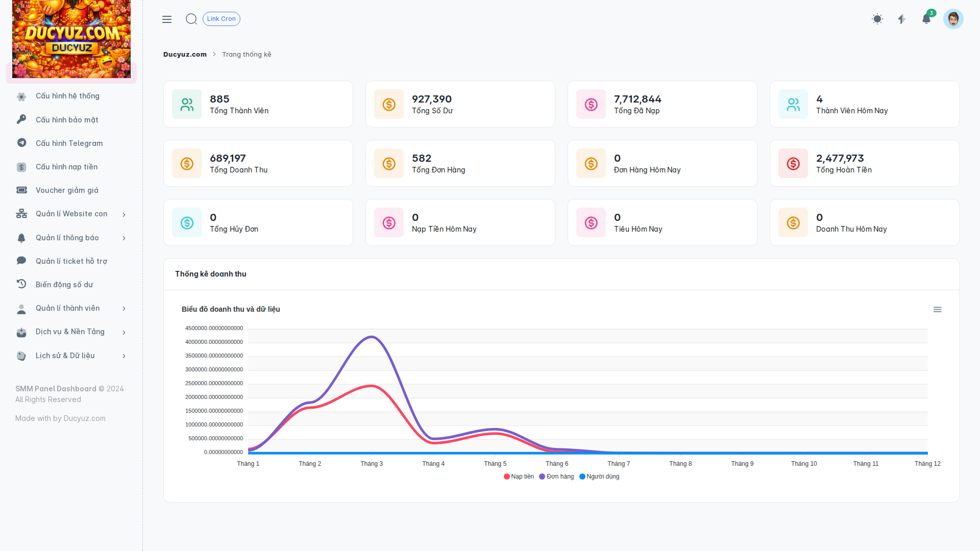
Task: Open notifications from the bell icon
Action: (x=926, y=19)
